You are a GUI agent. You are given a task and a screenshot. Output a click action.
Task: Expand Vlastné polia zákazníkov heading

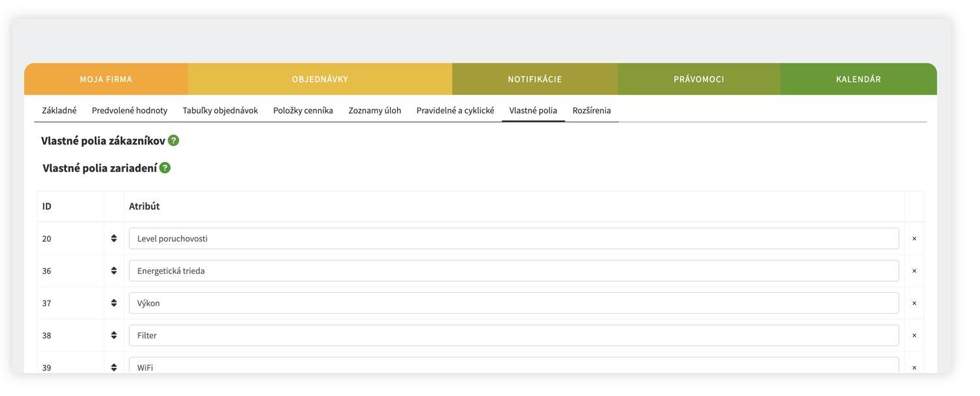[x=103, y=140]
